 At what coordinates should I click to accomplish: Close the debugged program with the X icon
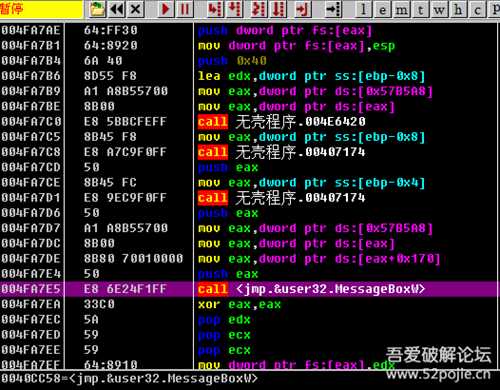pos(136,9)
